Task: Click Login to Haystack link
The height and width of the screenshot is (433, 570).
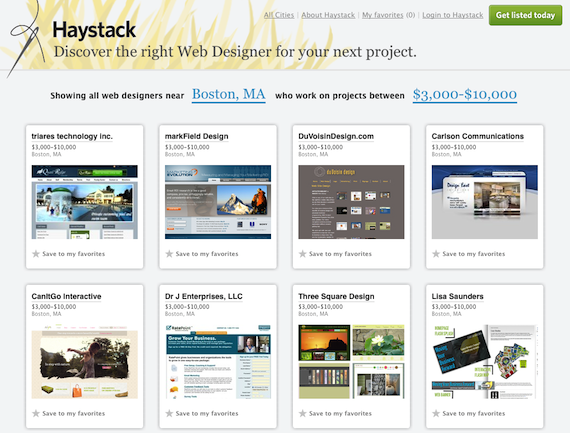Action: [x=453, y=15]
